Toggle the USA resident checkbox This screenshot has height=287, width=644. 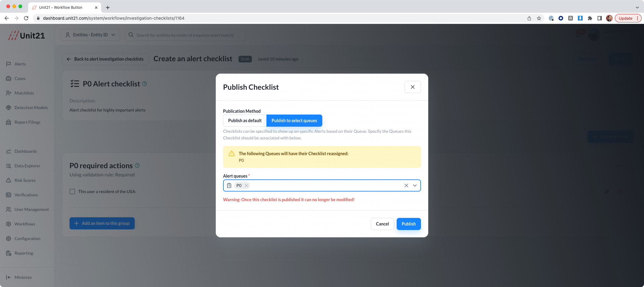coord(72,192)
